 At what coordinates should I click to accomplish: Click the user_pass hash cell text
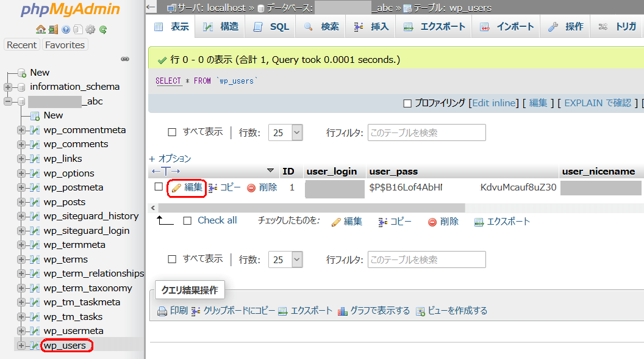(462, 187)
